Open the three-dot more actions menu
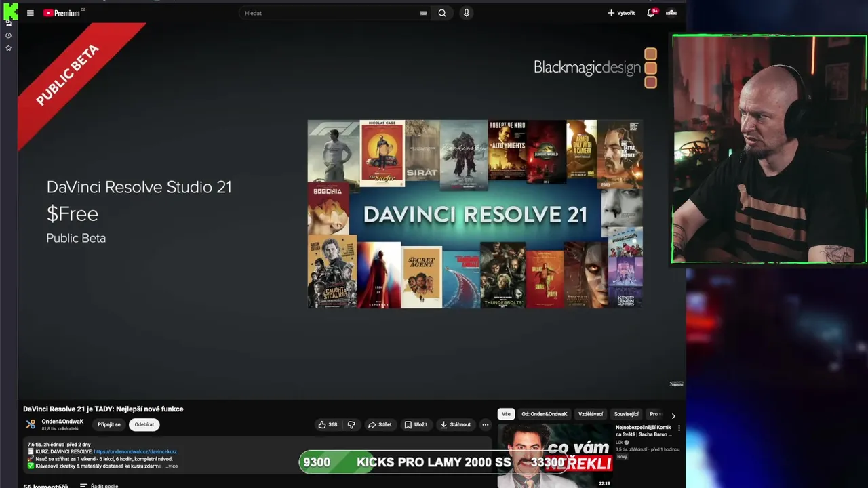Screen dimensions: 868x488 coord(485,424)
